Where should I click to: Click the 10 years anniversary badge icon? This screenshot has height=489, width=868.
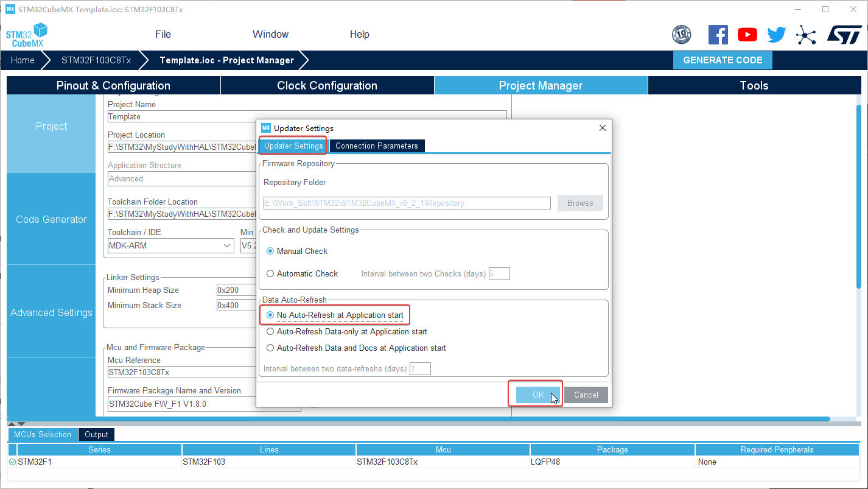point(681,35)
